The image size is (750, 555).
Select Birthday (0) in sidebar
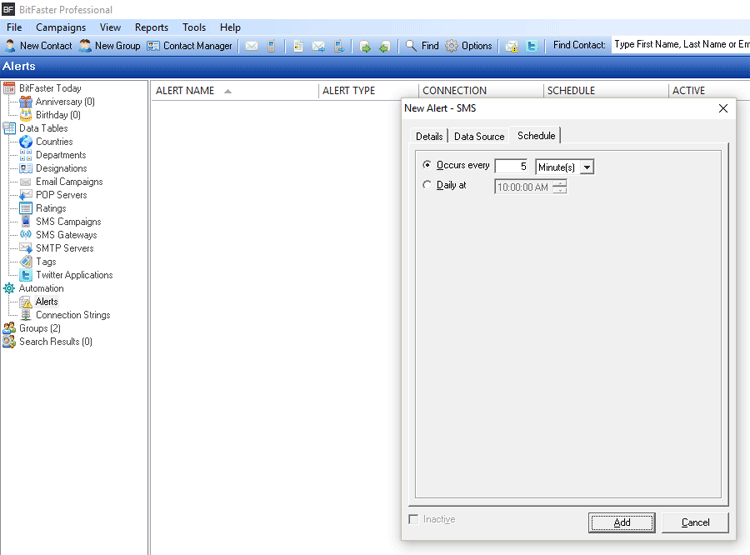[58, 115]
